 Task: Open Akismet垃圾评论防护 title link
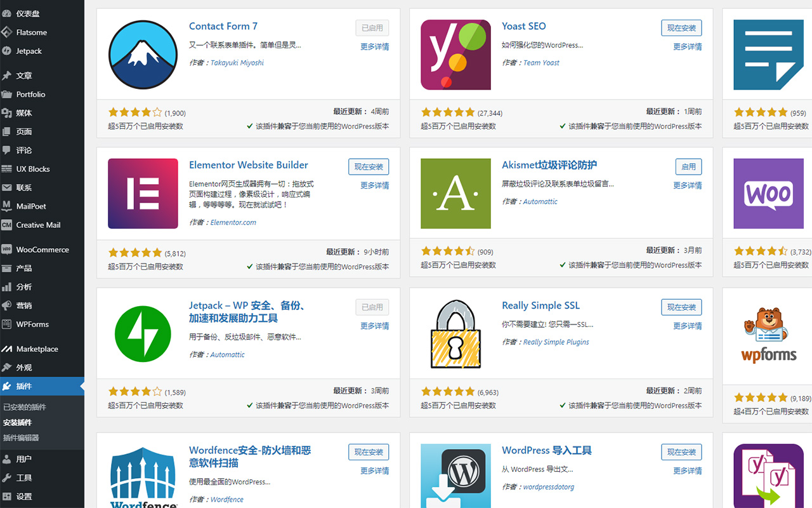tap(549, 165)
